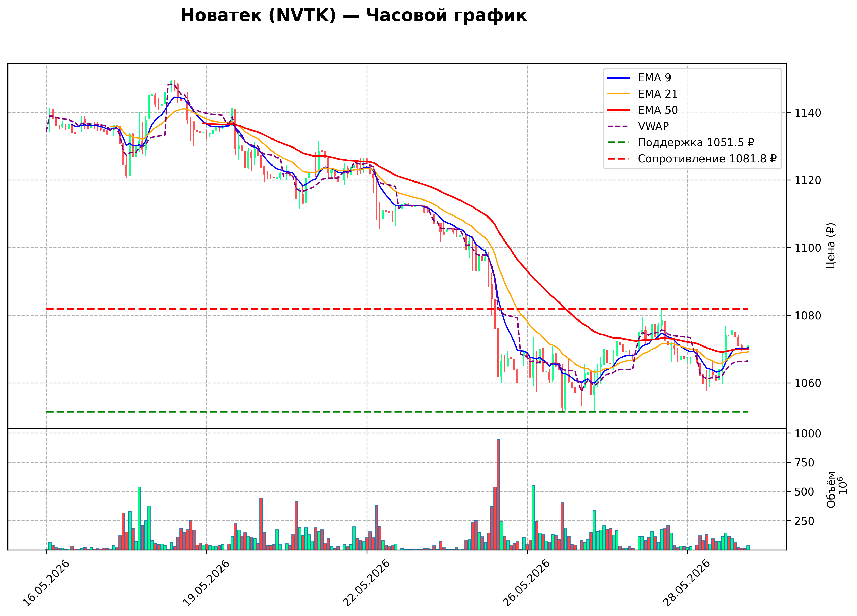Click the red dashed resistance line on chart
857x616 pixels.
coord(397,309)
